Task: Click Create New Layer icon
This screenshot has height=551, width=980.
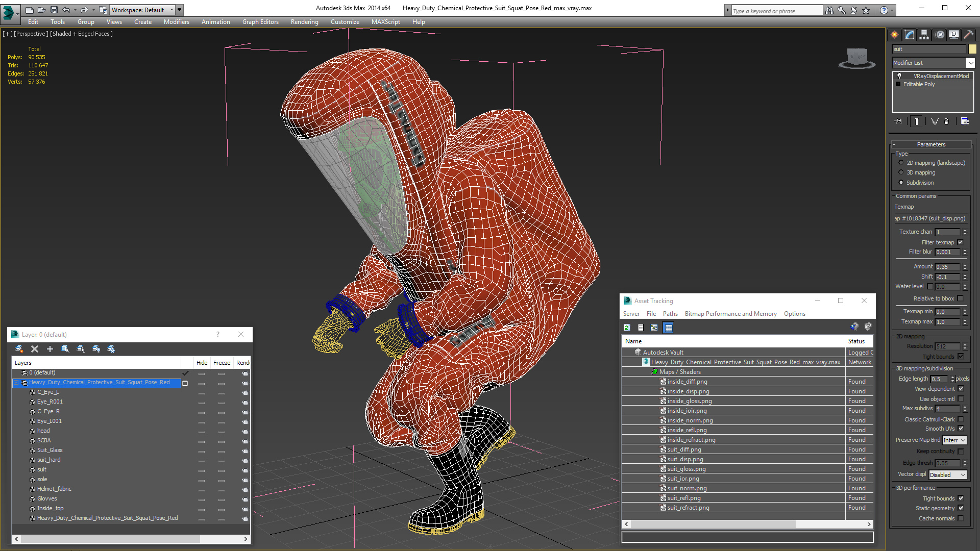Action: (x=19, y=349)
